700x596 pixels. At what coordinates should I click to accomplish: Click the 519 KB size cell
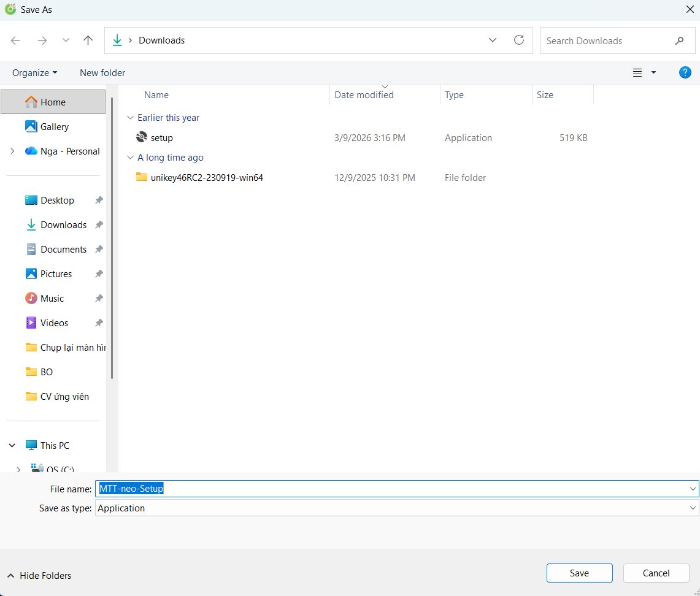pyautogui.click(x=573, y=138)
